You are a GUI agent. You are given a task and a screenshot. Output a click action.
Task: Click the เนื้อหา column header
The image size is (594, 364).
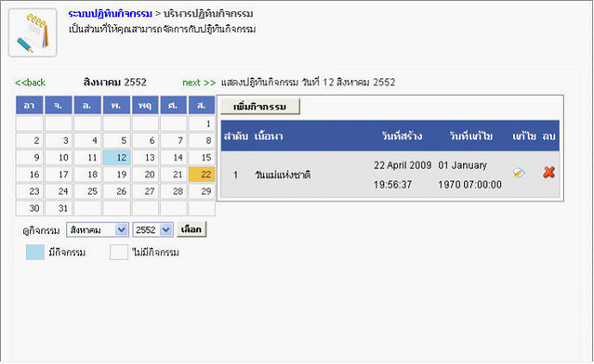click(269, 136)
